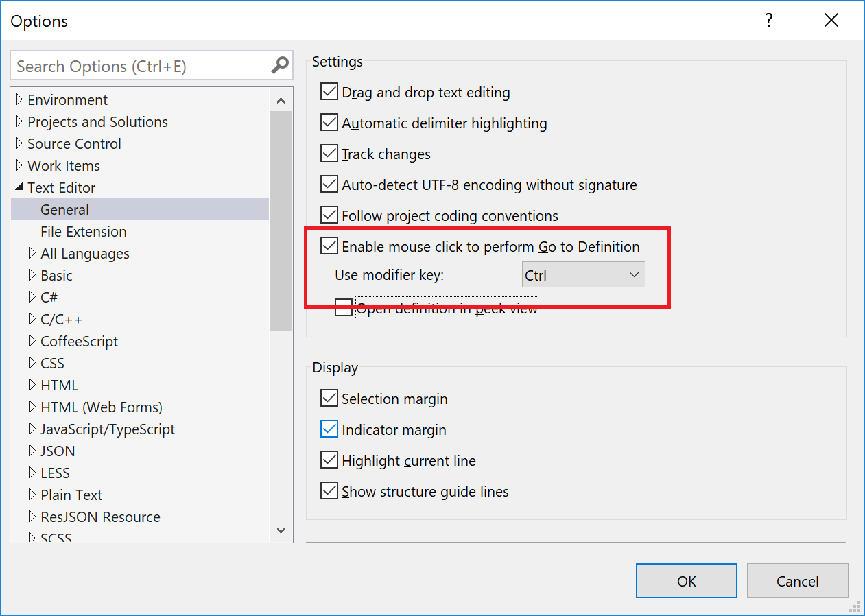Disable Show structure guide lines
Viewport: 865px width, 616px height.
click(329, 490)
